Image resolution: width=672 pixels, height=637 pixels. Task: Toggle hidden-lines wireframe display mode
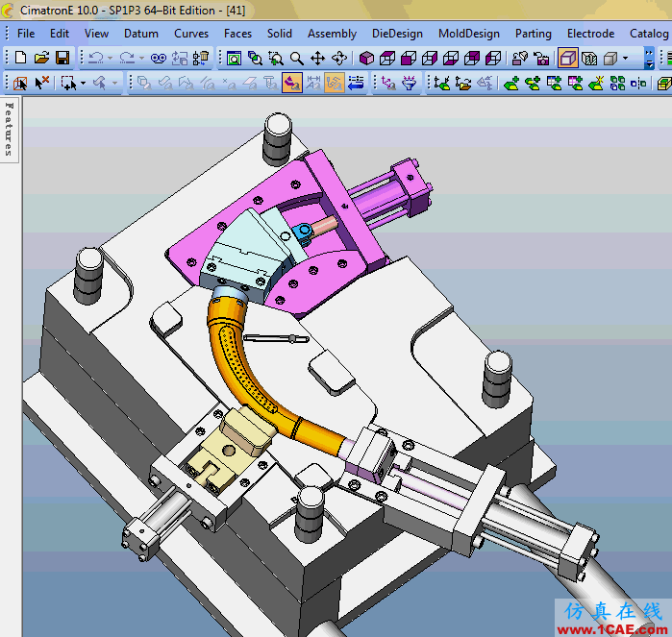(x=589, y=58)
